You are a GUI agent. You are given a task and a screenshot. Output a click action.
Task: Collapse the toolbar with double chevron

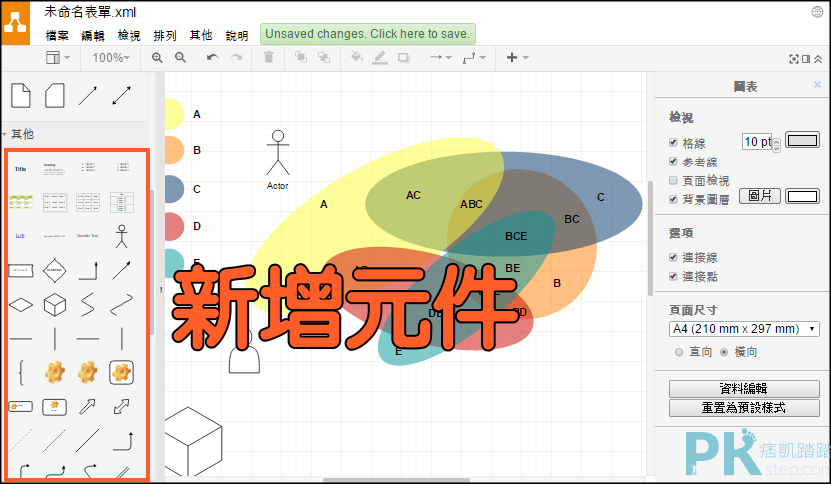tap(818, 59)
